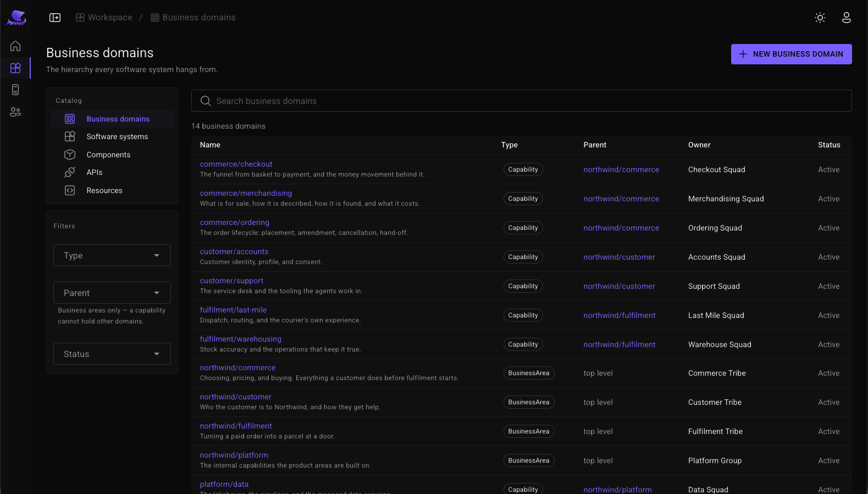868x494 pixels.
Task: Open the parent link of fulfilment/last-mile
Action: [620, 315]
